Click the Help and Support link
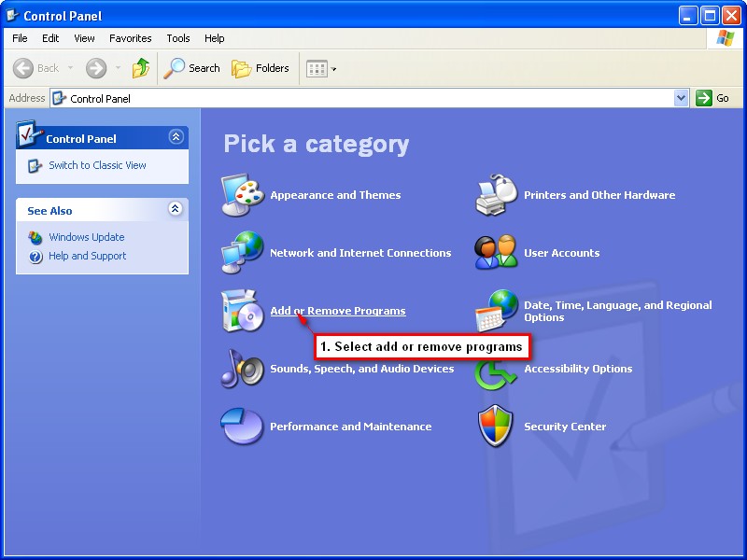 (x=87, y=256)
